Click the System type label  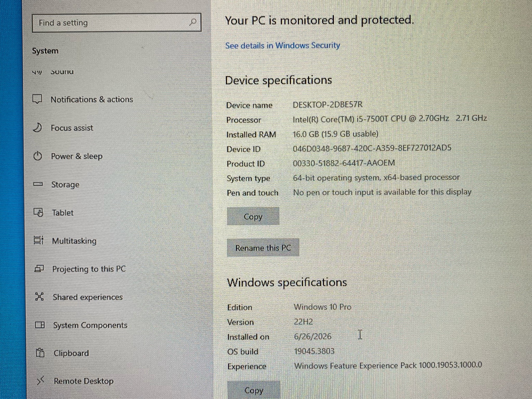pos(248,178)
